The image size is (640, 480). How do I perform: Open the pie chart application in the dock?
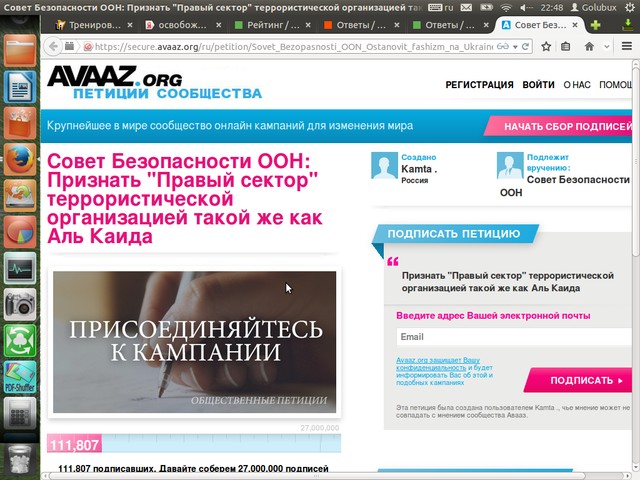(20, 231)
